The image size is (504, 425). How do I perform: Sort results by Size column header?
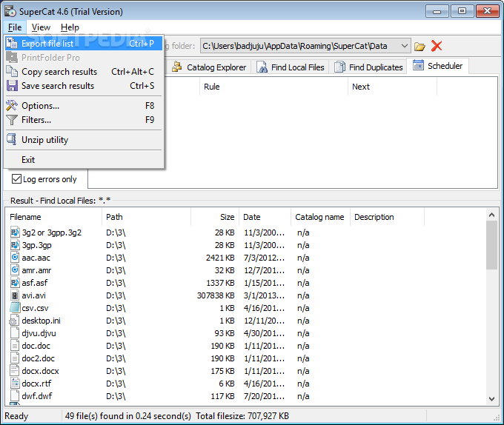coord(215,217)
